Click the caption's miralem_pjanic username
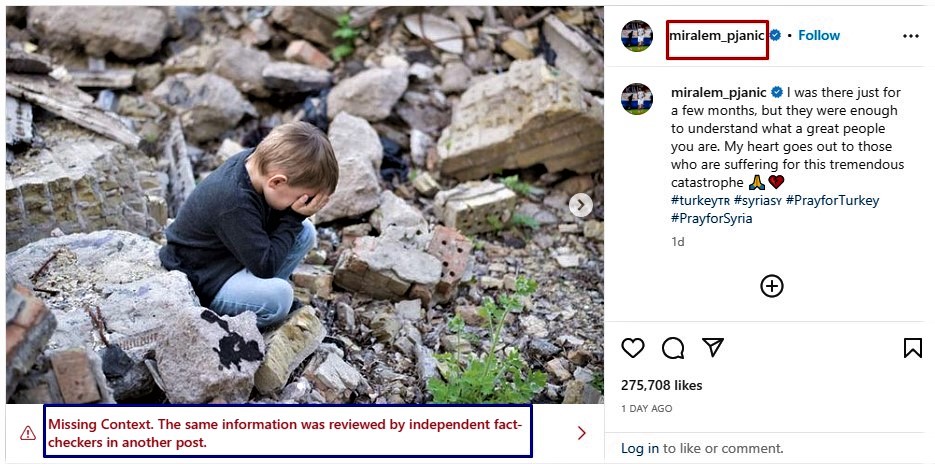935x464 pixels. [717, 92]
